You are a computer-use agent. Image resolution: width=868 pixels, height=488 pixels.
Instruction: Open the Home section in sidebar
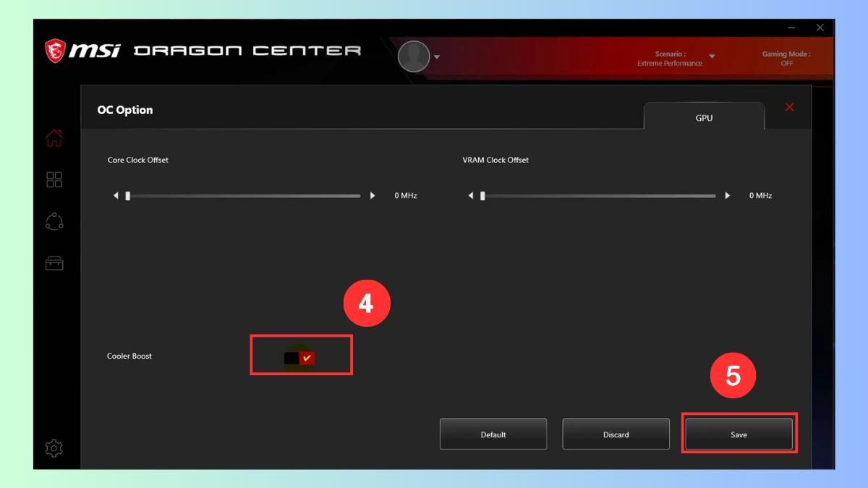pos(54,137)
